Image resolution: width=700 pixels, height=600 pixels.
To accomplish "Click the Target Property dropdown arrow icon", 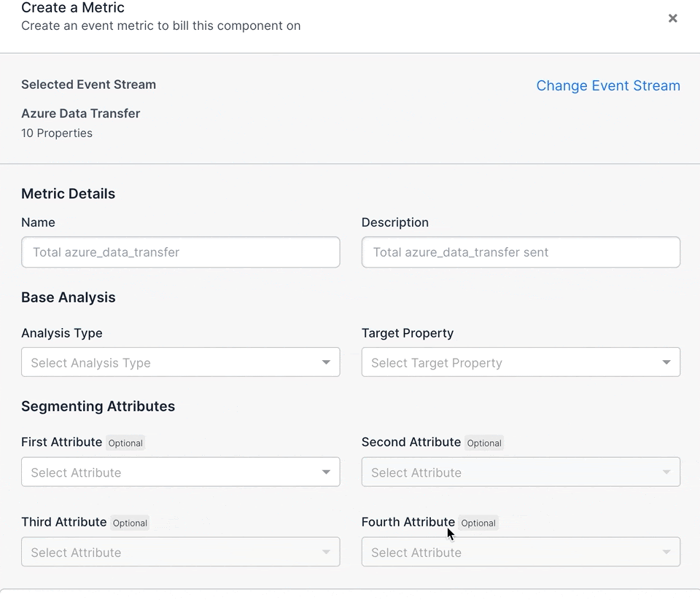I will click(666, 362).
